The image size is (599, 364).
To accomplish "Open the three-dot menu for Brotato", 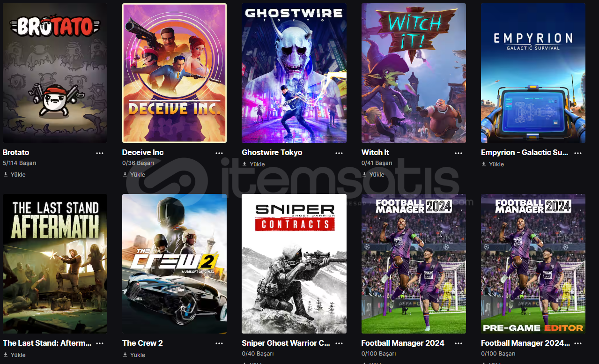I will click(x=100, y=153).
